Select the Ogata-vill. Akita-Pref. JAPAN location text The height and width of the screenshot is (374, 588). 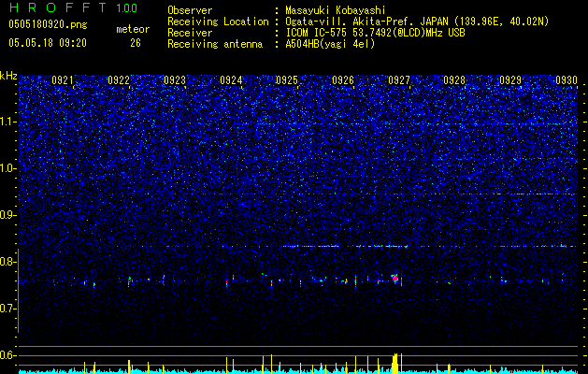coord(417,22)
